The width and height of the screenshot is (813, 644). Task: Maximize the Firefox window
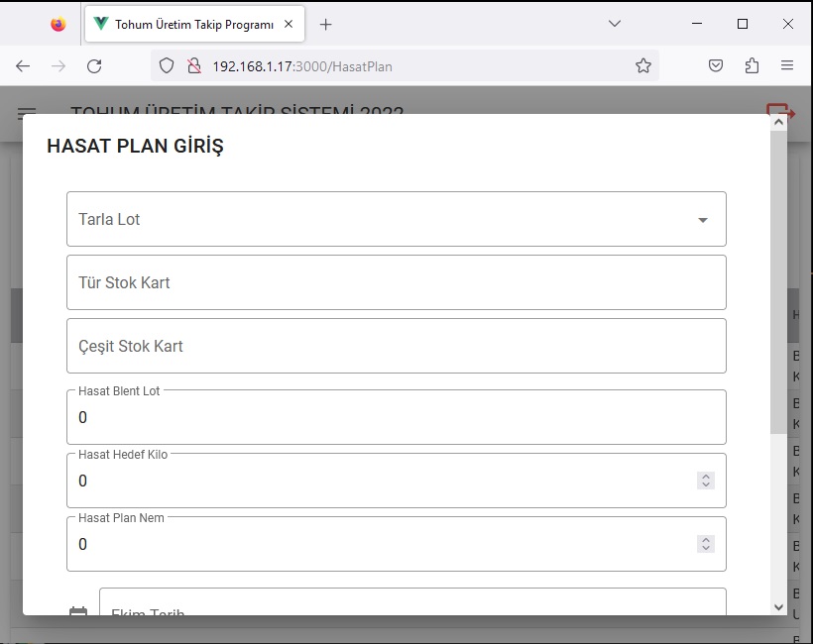tap(743, 24)
